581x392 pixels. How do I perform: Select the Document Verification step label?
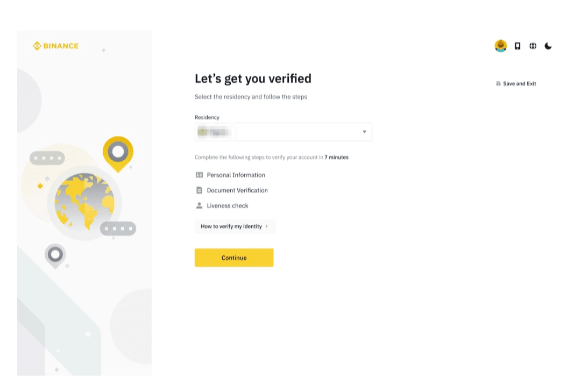pyautogui.click(x=237, y=190)
